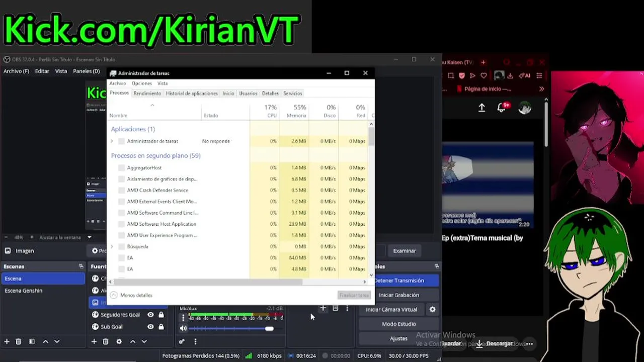Sort by Memoria column header
Screen dimensions: 644x362
point(294,111)
